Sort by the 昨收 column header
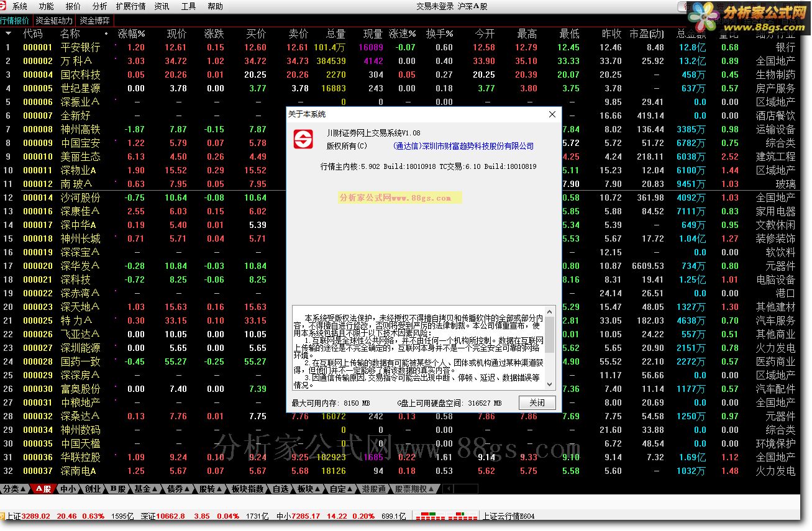This screenshot has width=812, height=531. [612, 34]
